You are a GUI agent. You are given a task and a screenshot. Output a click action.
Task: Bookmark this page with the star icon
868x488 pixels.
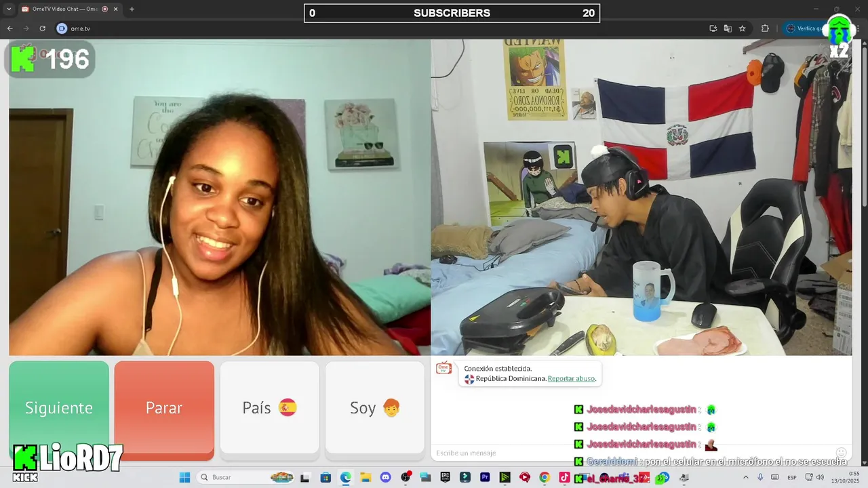743,28
